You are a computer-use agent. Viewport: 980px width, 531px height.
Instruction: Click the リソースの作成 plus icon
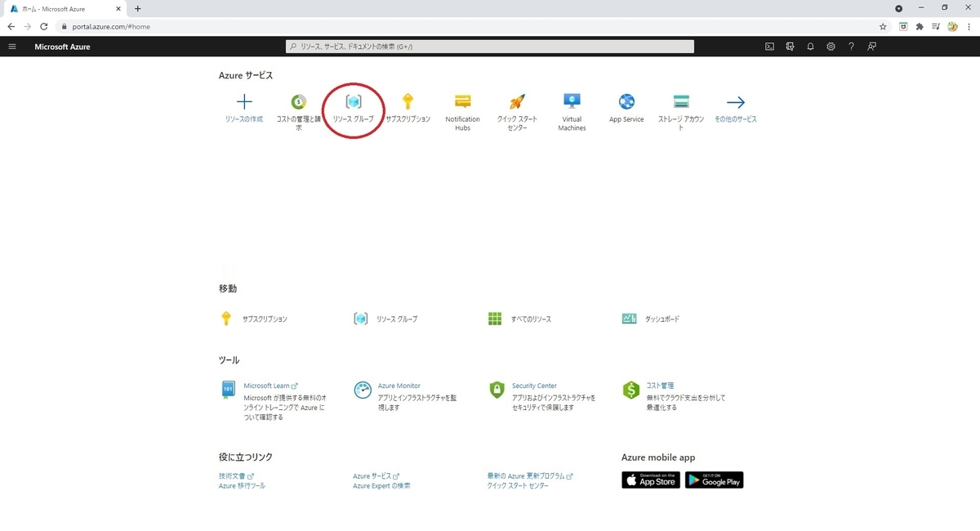click(x=244, y=102)
